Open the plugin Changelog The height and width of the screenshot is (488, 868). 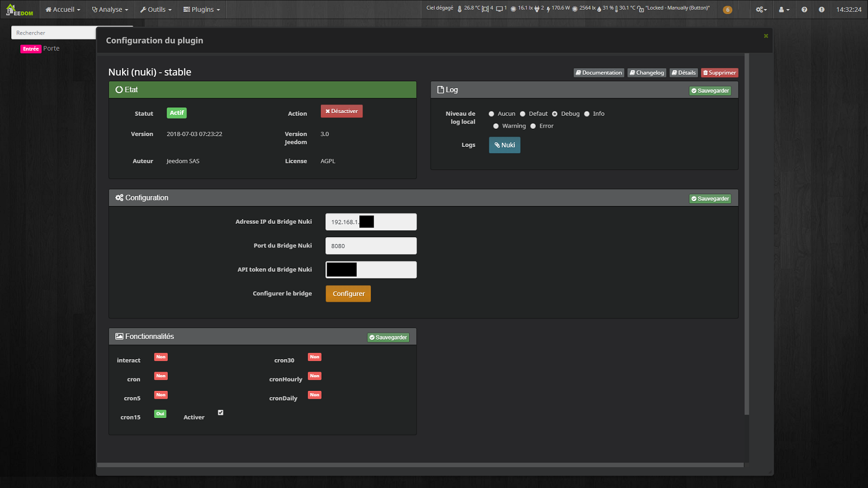(x=647, y=72)
